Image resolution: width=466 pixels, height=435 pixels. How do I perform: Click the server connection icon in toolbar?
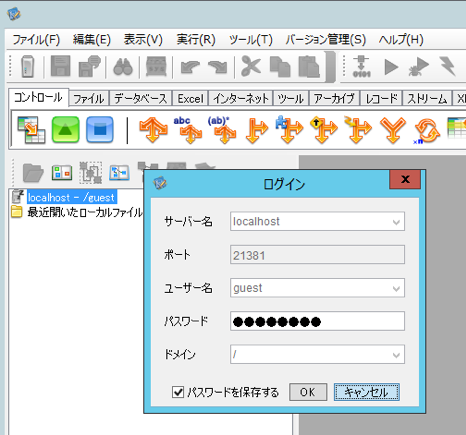pyautogui.click(x=27, y=66)
